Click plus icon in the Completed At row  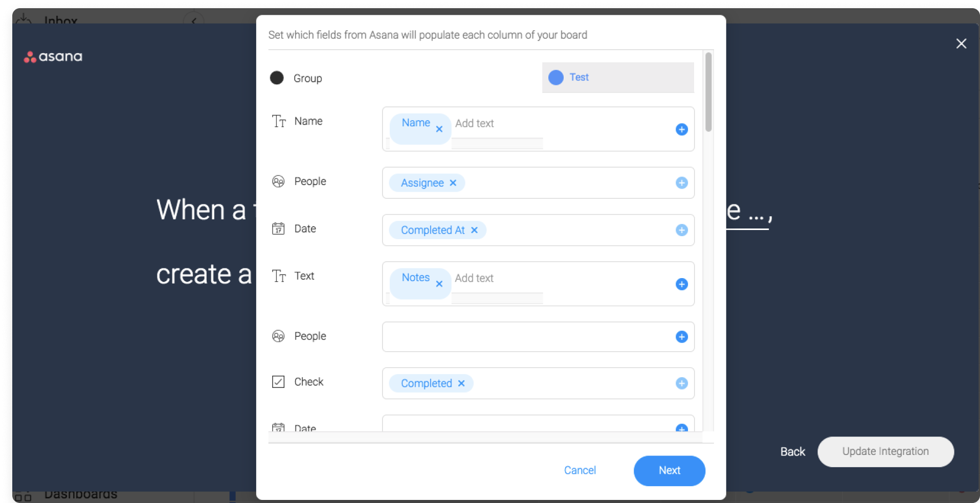pos(681,230)
